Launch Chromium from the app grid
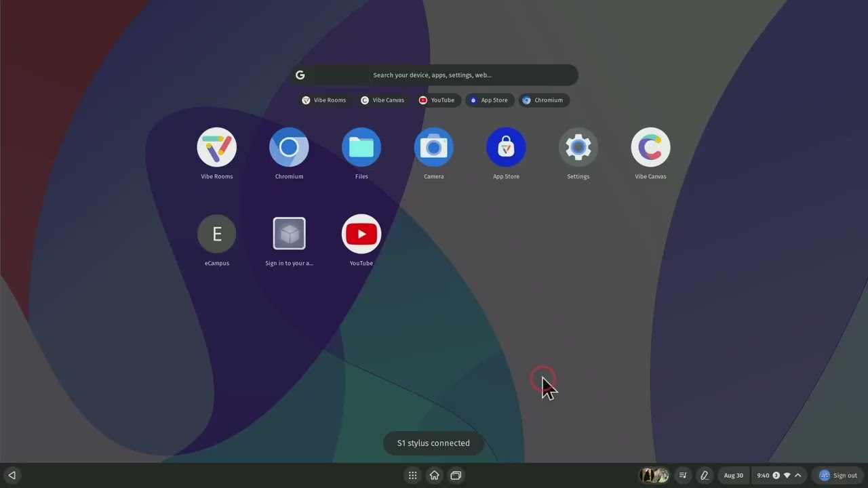Viewport: 868px width, 488px height. tap(289, 147)
